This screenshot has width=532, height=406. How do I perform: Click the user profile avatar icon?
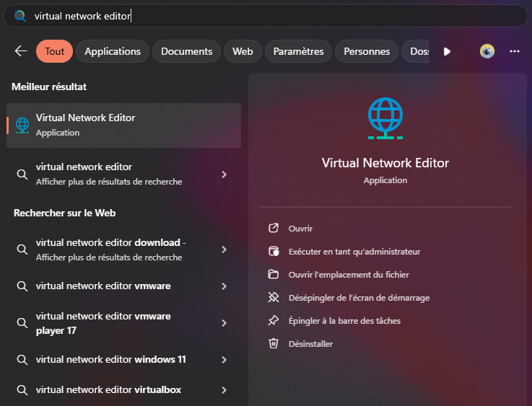coord(487,51)
